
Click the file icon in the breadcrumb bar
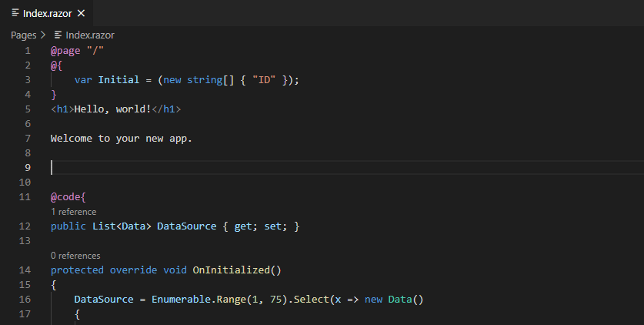[58, 35]
